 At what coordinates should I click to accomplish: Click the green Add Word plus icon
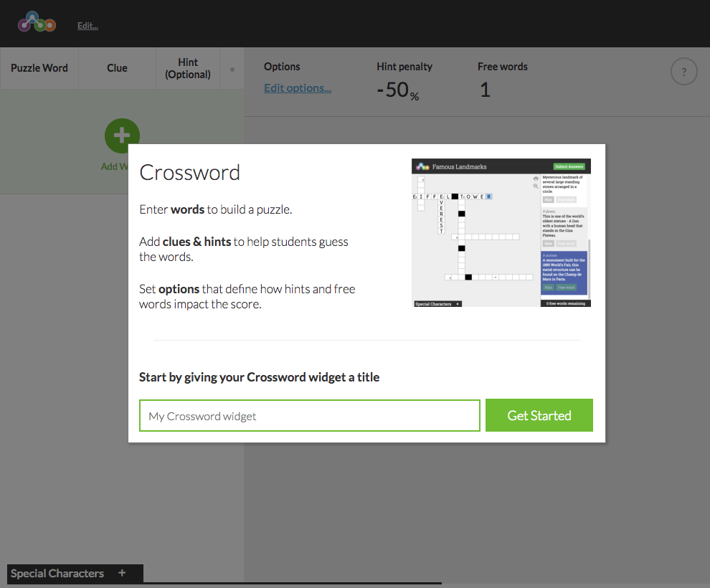pyautogui.click(x=122, y=134)
